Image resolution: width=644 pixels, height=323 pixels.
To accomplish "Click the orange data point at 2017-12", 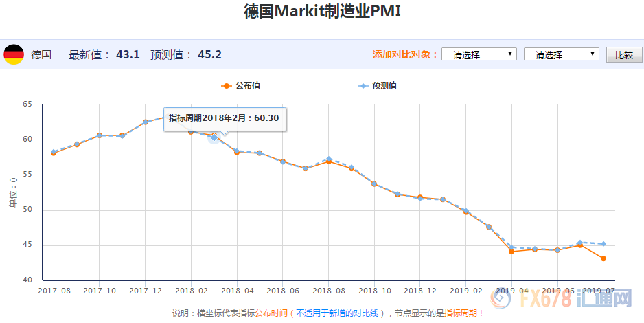I will [146, 122].
